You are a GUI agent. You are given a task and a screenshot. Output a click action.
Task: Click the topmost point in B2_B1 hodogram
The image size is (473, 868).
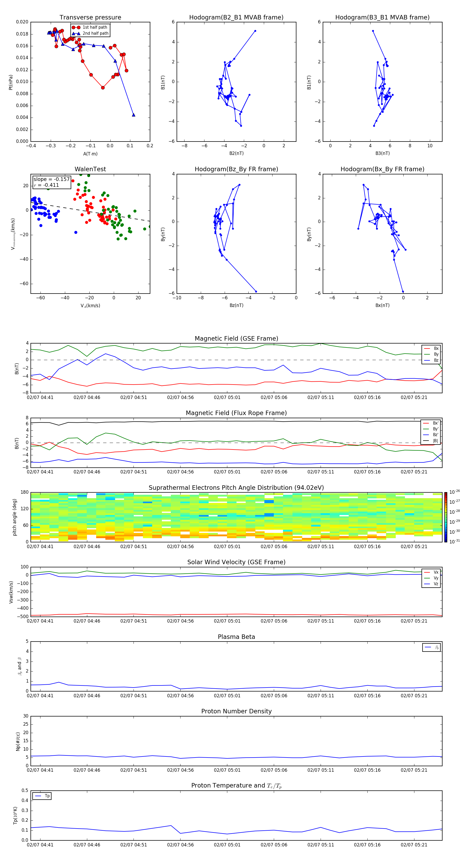[255, 31]
